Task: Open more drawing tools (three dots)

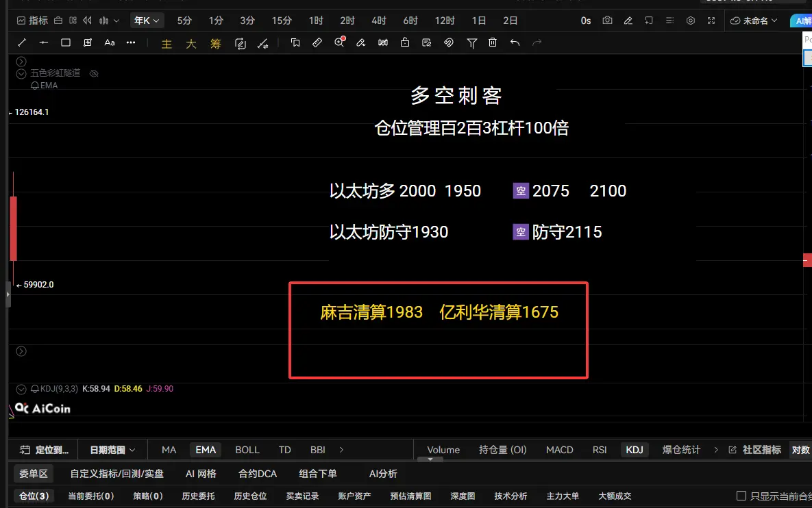Action: [x=131, y=42]
